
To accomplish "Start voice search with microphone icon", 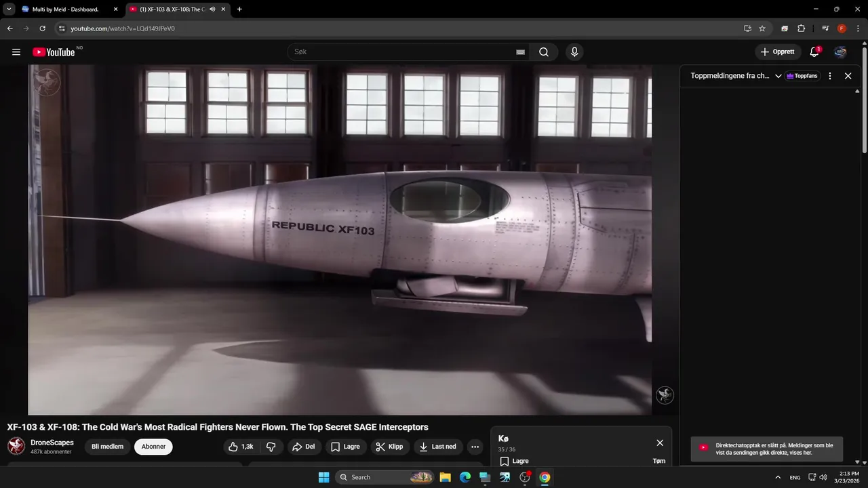I will coord(574,52).
